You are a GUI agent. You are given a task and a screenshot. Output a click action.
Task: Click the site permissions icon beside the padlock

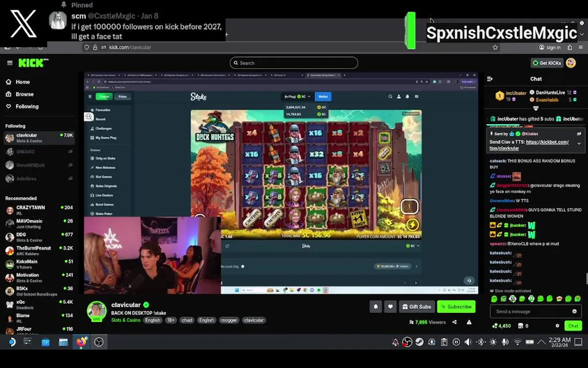(x=104, y=48)
